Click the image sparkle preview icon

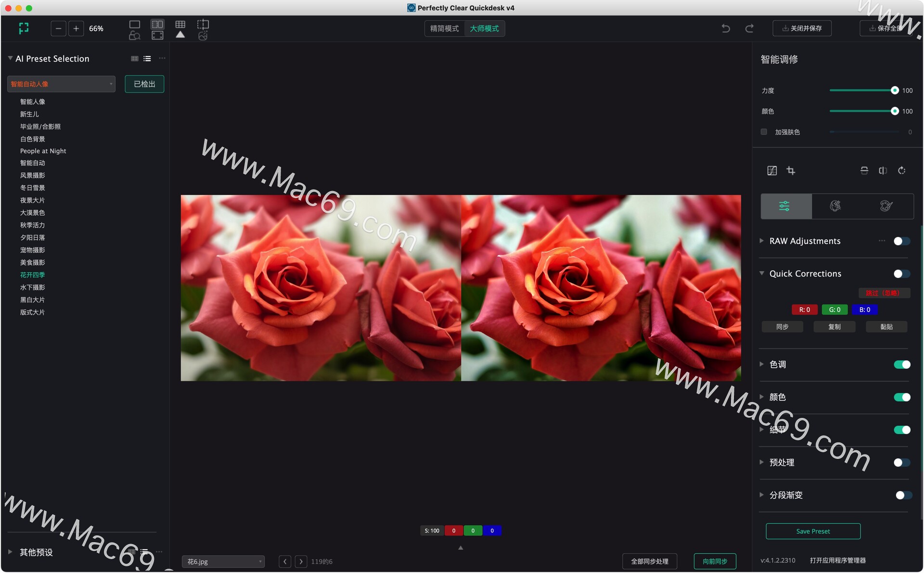pyautogui.click(x=203, y=36)
